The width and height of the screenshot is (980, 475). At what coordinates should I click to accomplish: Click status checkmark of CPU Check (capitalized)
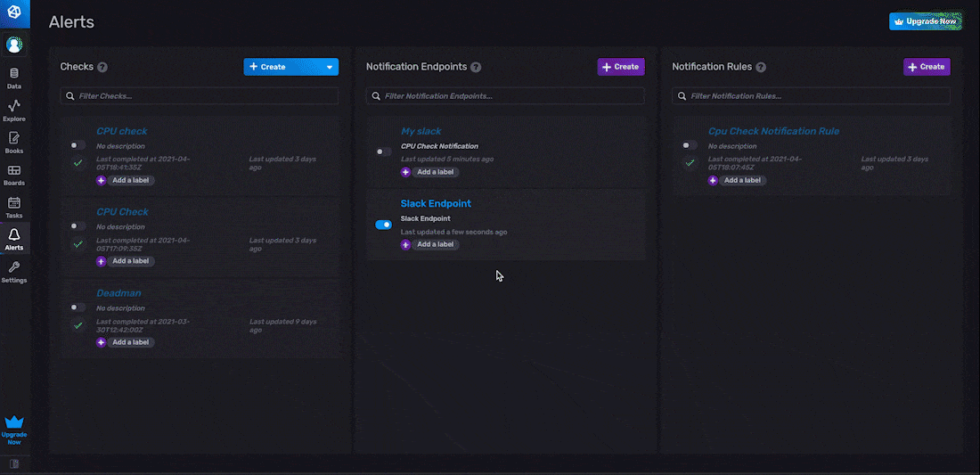click(x=78, y=244)
